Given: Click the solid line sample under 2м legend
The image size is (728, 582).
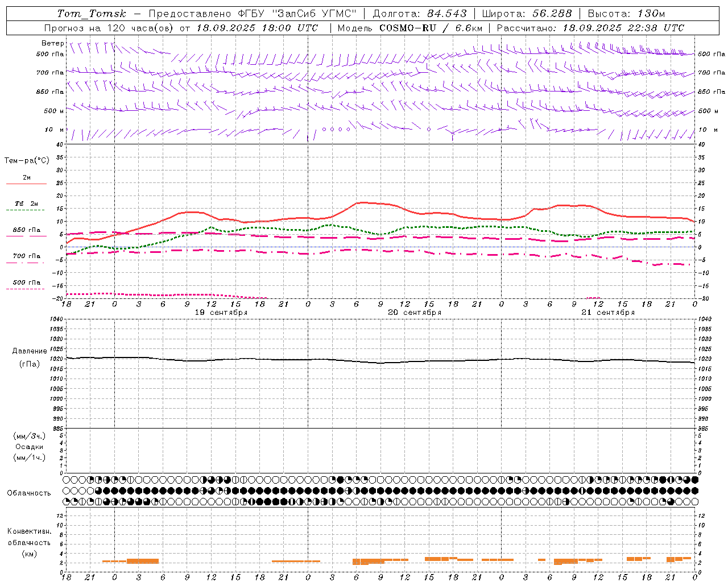Looking at the screenshot, I should [26, 184].
